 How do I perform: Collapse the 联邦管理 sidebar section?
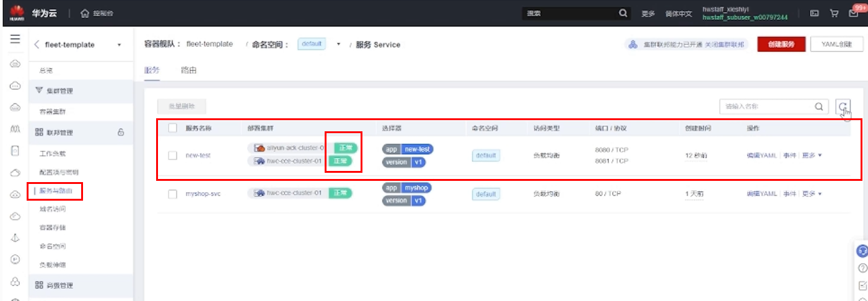tap(80, 132)
